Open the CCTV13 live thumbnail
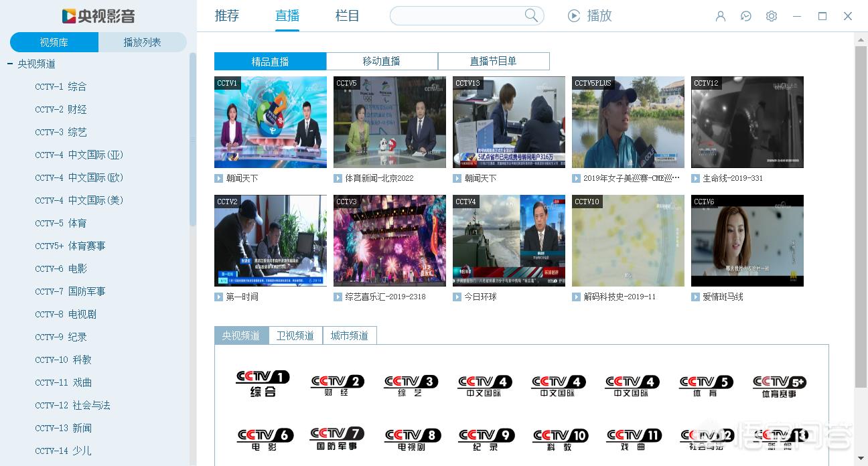Screen dimensions: 868x466 509,122
